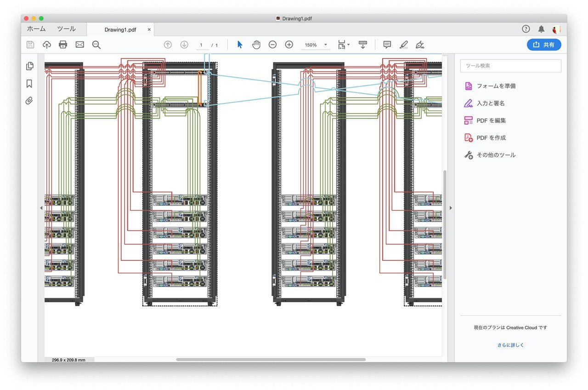The height and width of the screenshot is (390, 588).
Task: Open 入力と署名 tool
Action: pyautogui.click(x=491, y=103)
